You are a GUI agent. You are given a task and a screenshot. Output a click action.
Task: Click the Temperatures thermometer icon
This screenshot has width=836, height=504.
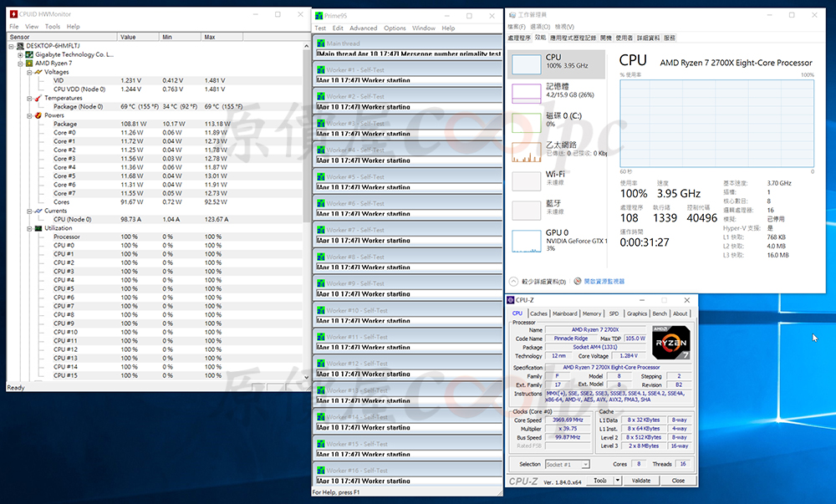pyautogui.click(x=38, y=98)
